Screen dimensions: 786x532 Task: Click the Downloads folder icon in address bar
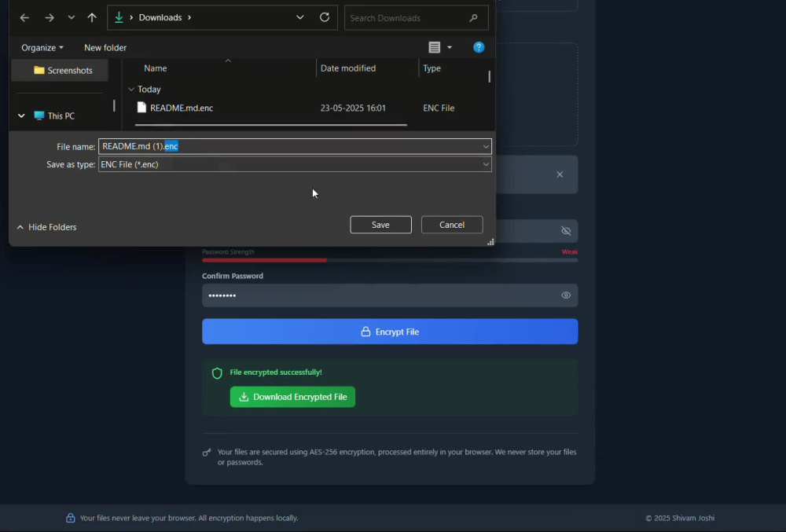[119, 17]
